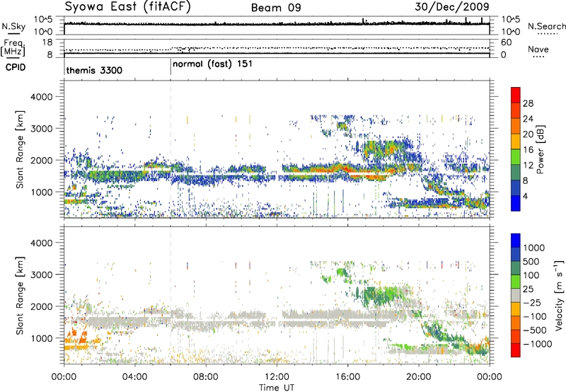Click the '60' tick on the Nave axis
This screenshot has height=392, width=566.
506,42
